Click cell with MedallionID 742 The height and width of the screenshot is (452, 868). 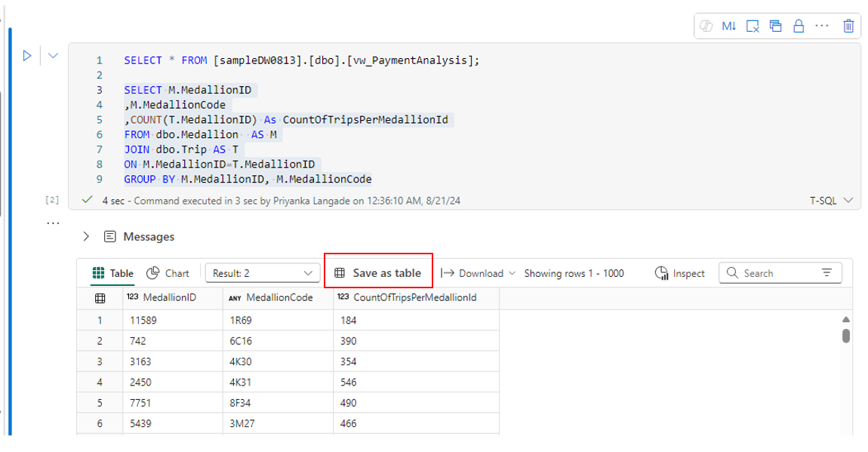coord(173,341)
